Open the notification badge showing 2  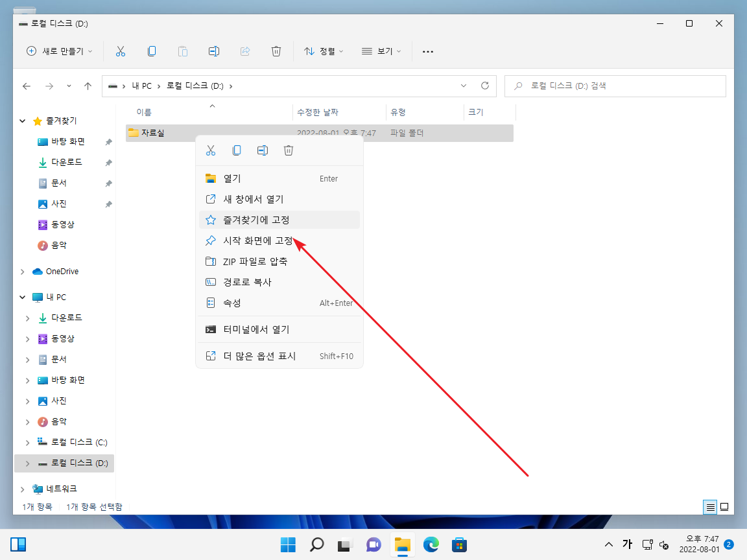tap(728, 544)
